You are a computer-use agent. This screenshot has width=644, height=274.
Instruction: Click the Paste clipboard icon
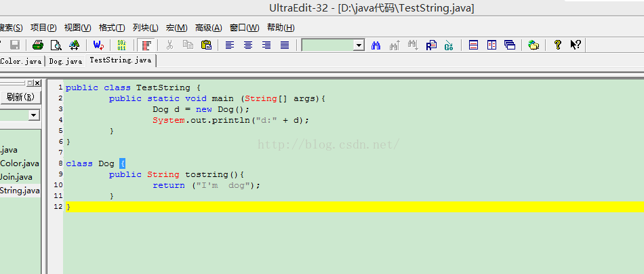[x=206, y=45]
